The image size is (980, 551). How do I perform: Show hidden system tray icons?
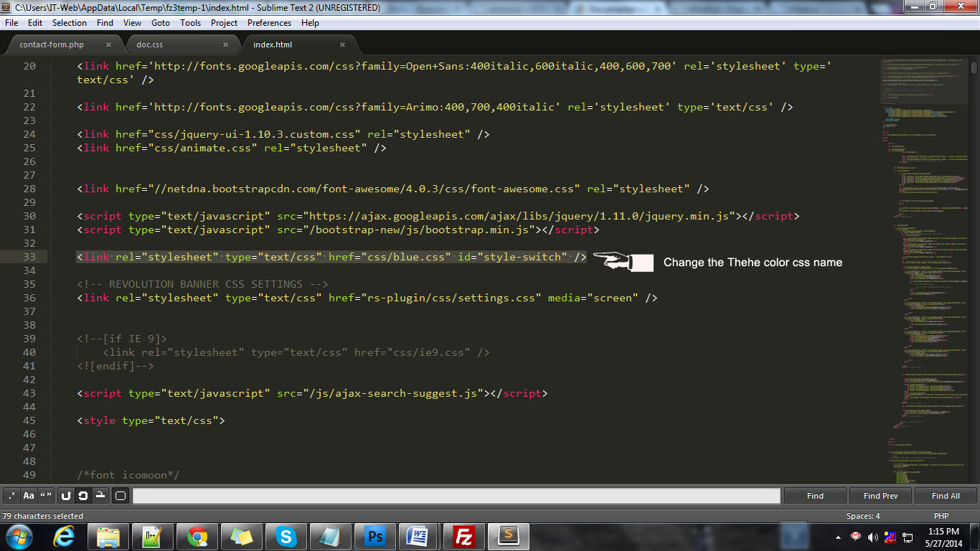pos(838,537)
